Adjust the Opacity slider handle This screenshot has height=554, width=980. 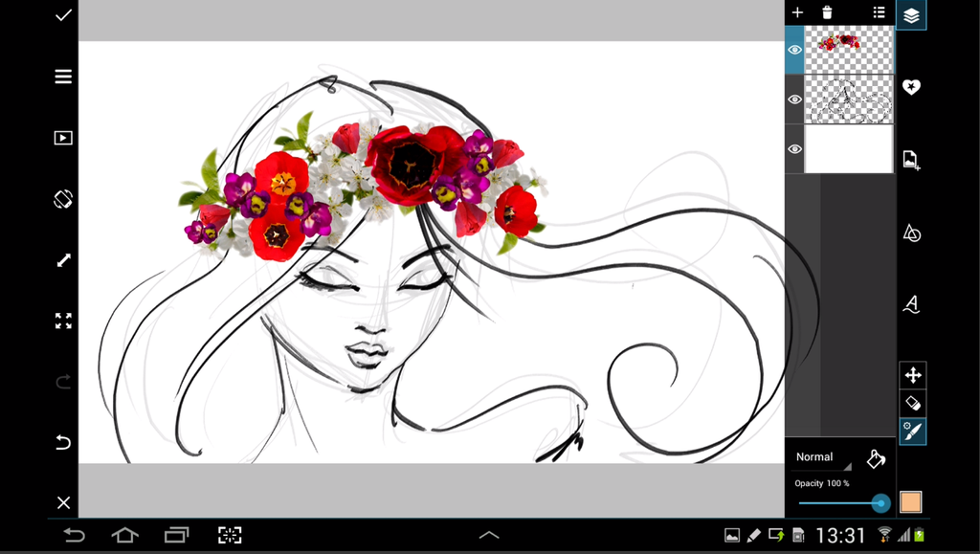tap(880, 502)
